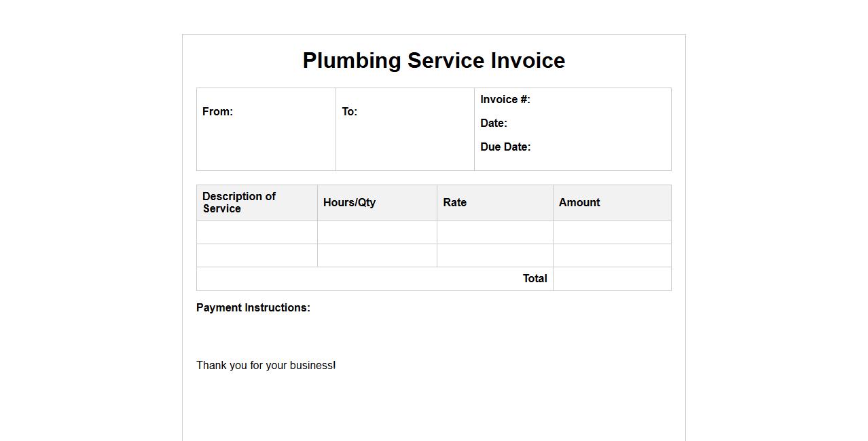Click first empty row's Hours/Qty cell
Viewport: 868px width, 441px height.
click(377, 232)
